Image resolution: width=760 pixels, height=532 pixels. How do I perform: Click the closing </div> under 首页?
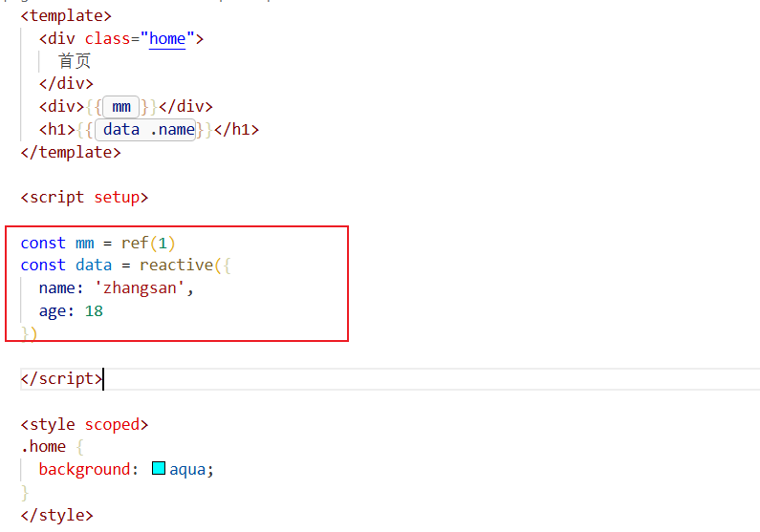[x=66, y=84]
